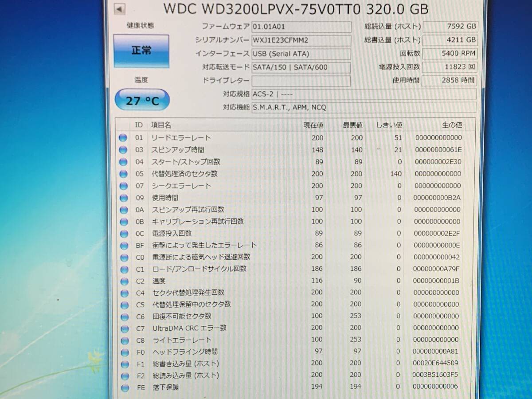Select standard field ACS-2 | ----
Image resolution: width=532 pixels, height=399 pixels.
364,94
